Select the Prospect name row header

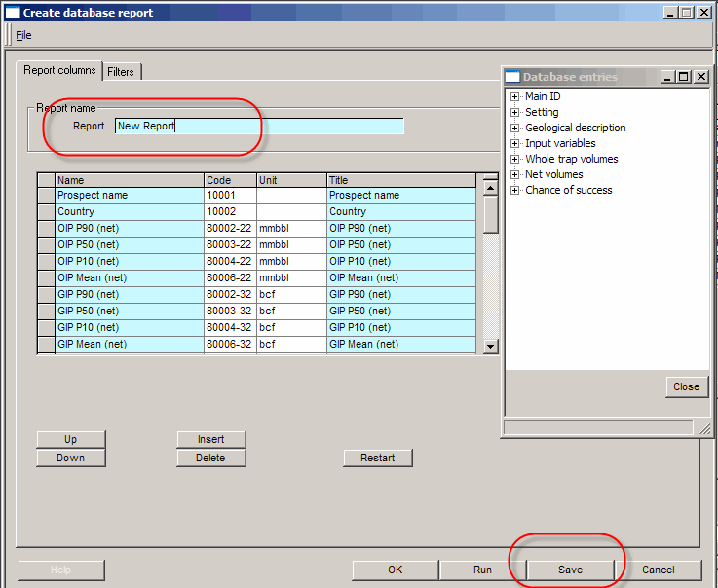[x=46, y=196]
